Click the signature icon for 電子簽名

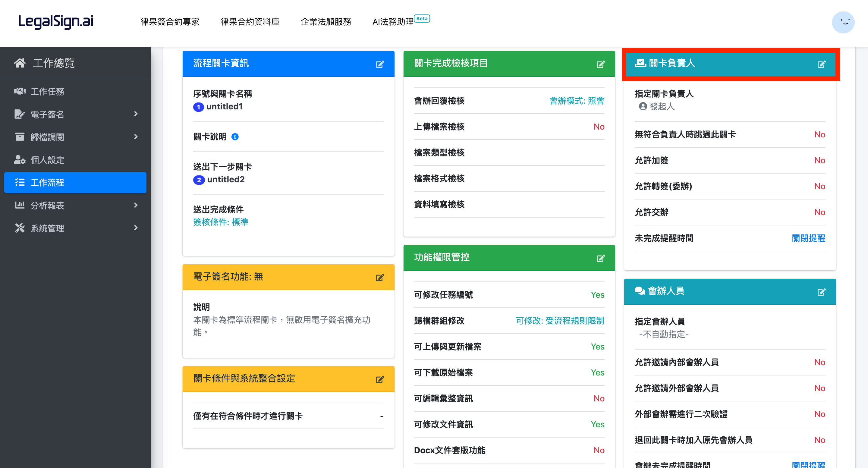[20, 114]
